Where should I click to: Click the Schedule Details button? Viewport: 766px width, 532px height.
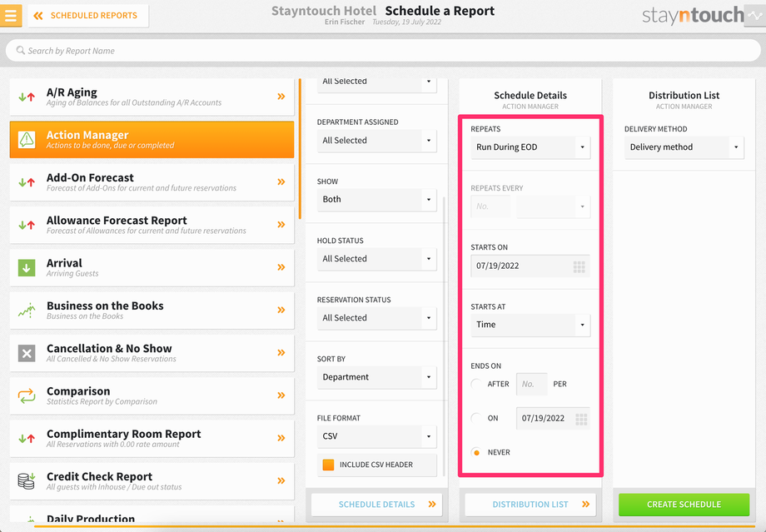[x=376, y=505]
